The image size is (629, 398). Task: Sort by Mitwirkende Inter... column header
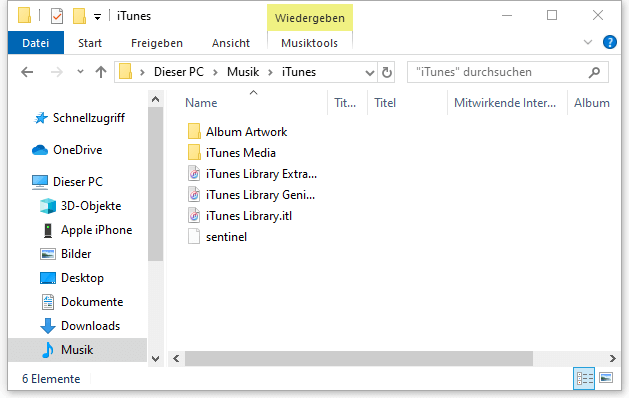tap(505, 103)
